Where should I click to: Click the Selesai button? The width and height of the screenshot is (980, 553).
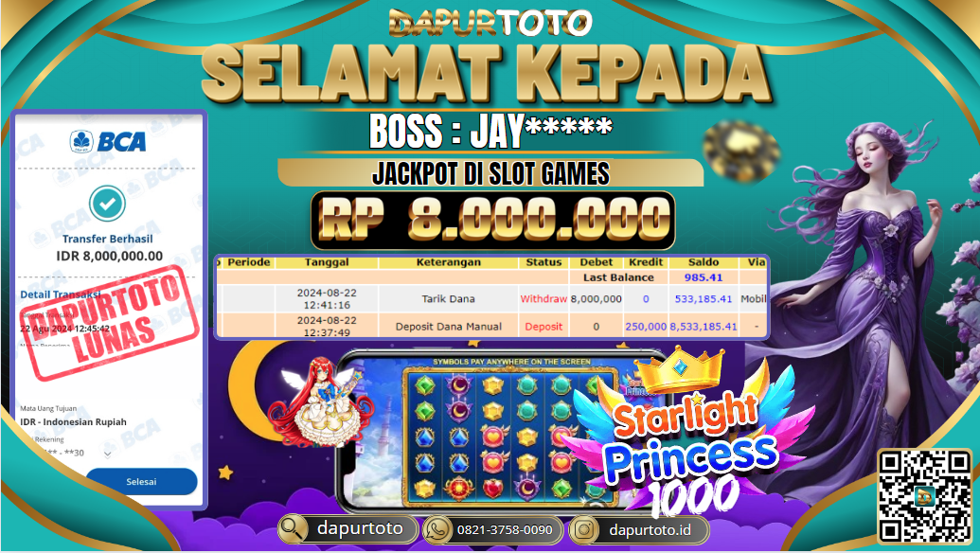coord(141,482)
